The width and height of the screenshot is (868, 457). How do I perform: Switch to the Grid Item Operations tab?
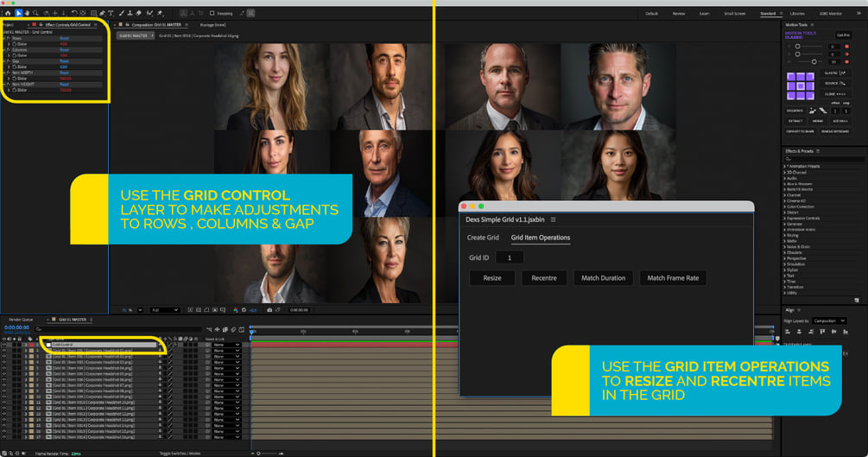(x=541, y=237)
